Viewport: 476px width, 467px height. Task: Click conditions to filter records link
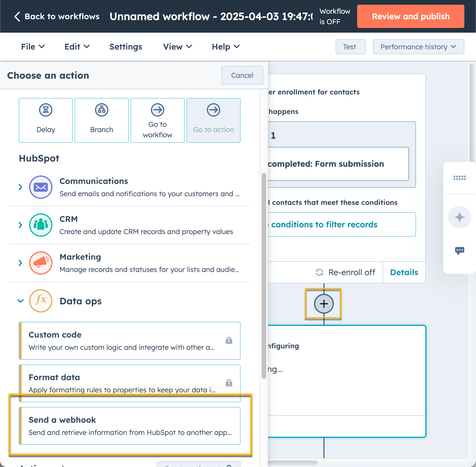point(324,224)
